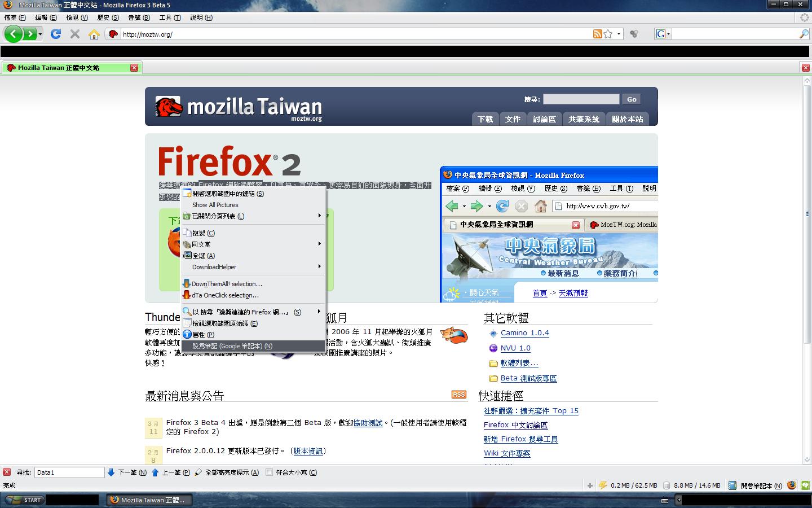The image size is (812, 508).
Task: Open the 討論區 navigation tab
Action: pos(544,119)
